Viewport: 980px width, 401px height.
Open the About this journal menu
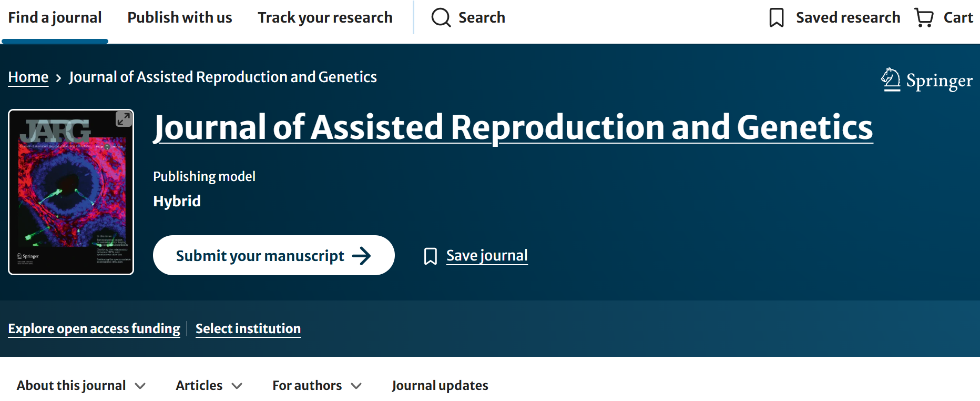click(71, 386)
